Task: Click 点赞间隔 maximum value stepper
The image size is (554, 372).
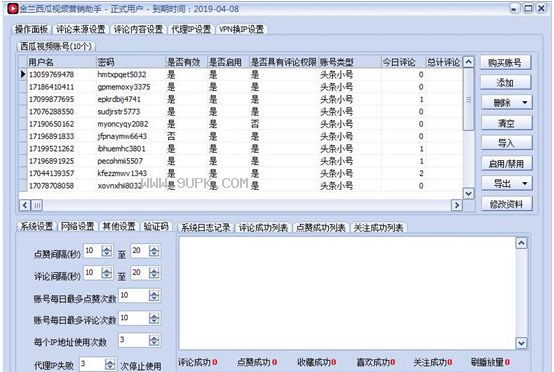Action: [x=154, y=251]
